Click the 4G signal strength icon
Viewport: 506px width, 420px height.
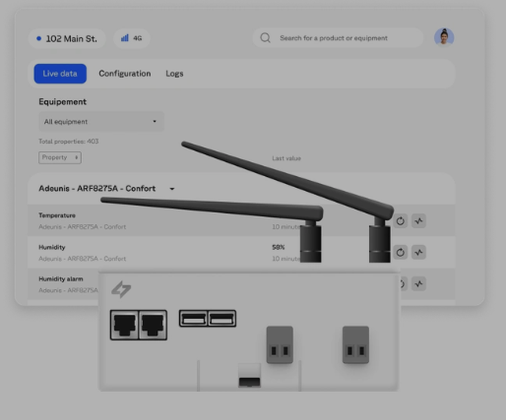(x=124, y=38)
